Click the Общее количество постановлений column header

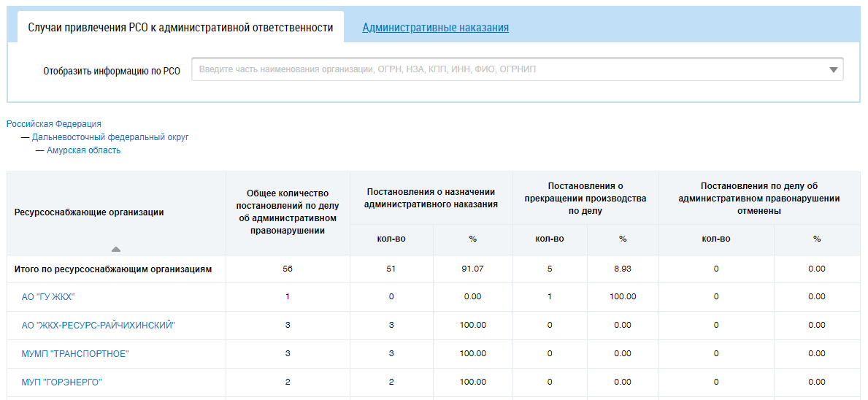tap(288, 212)
